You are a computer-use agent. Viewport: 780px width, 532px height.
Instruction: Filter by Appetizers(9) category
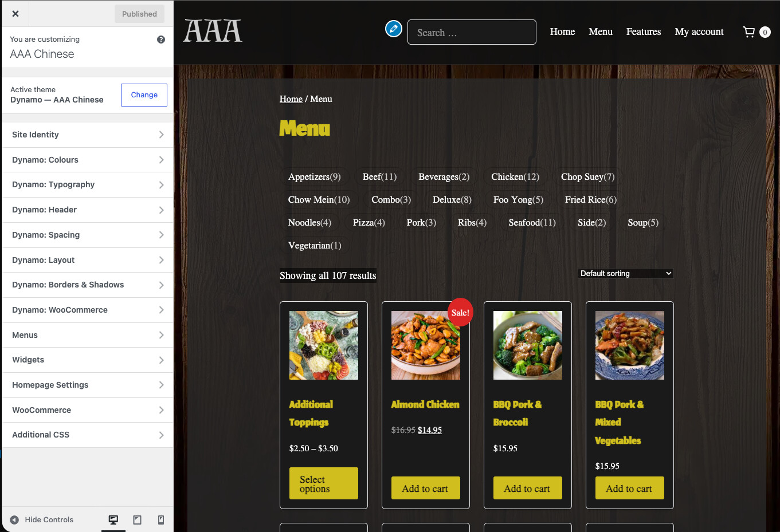point(315,177)
